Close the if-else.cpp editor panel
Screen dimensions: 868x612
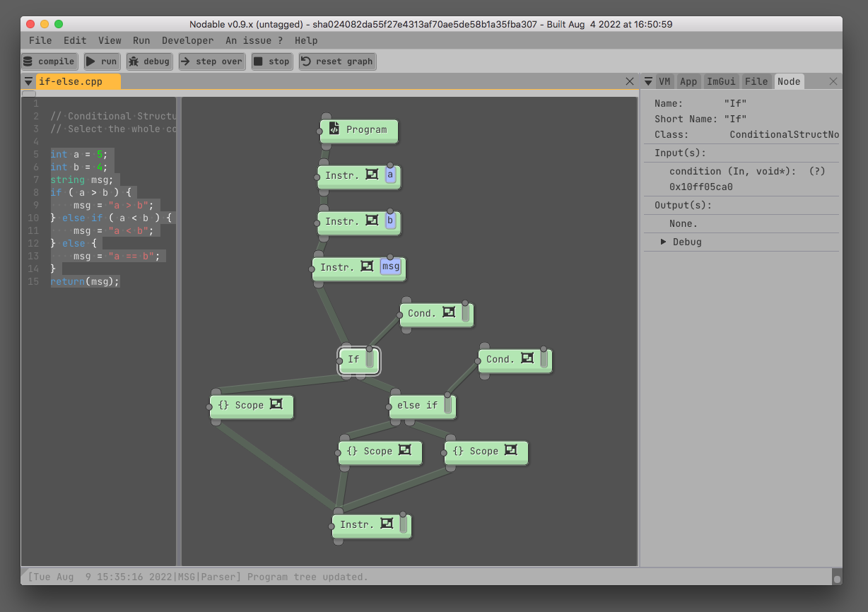click(x=630, y=82)
